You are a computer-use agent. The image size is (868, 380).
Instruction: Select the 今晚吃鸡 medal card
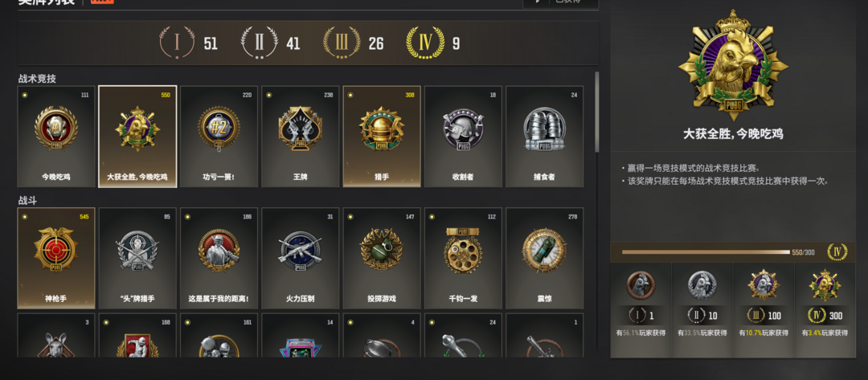click(x=56, y=137)
